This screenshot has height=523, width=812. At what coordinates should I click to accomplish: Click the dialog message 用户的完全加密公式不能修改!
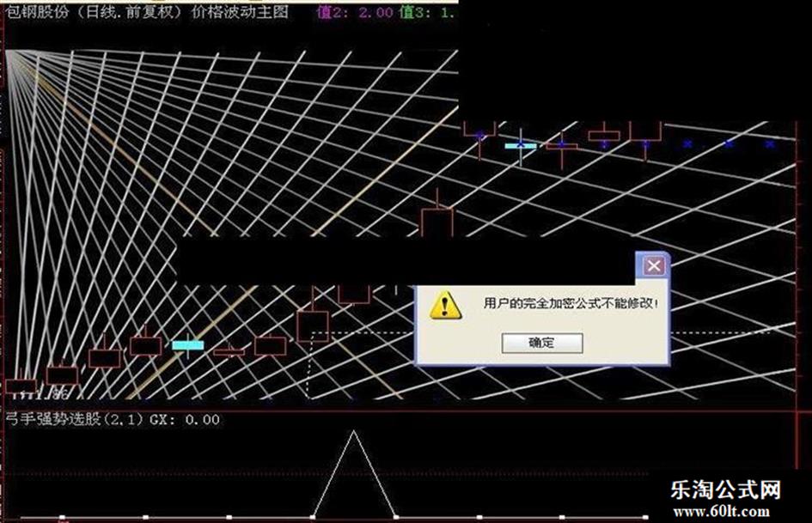click(x=571, y=303)
